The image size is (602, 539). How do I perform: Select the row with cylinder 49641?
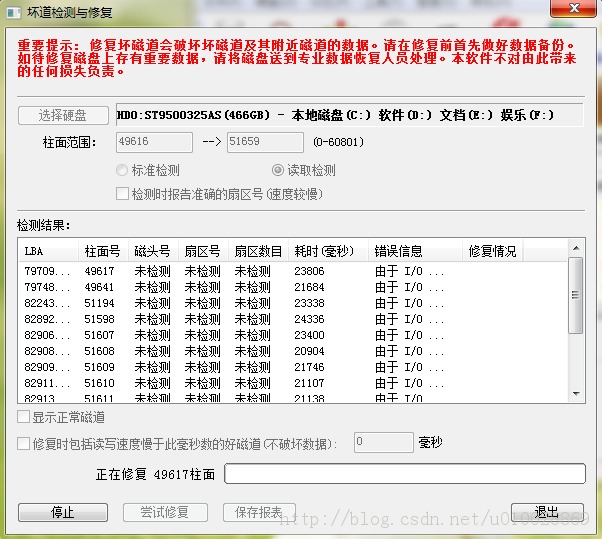click(x=293, y=287)
